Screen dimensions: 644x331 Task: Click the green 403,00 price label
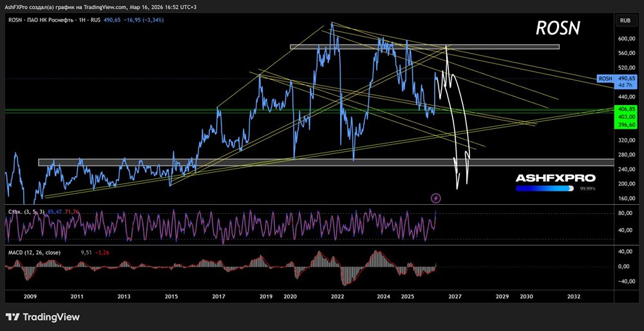tap(625, 117)
